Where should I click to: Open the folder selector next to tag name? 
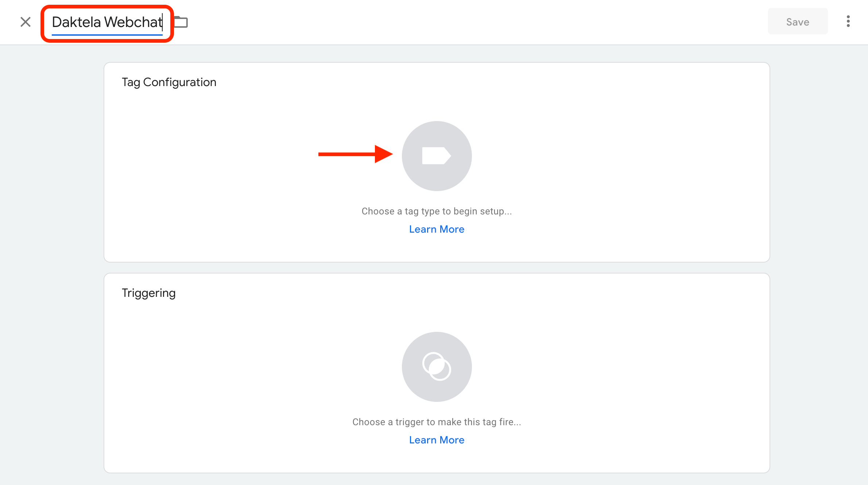[181, 22]
